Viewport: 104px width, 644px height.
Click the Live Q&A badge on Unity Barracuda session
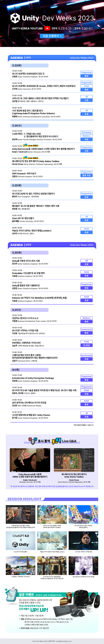pyautogui.click(x=31, y=146)
